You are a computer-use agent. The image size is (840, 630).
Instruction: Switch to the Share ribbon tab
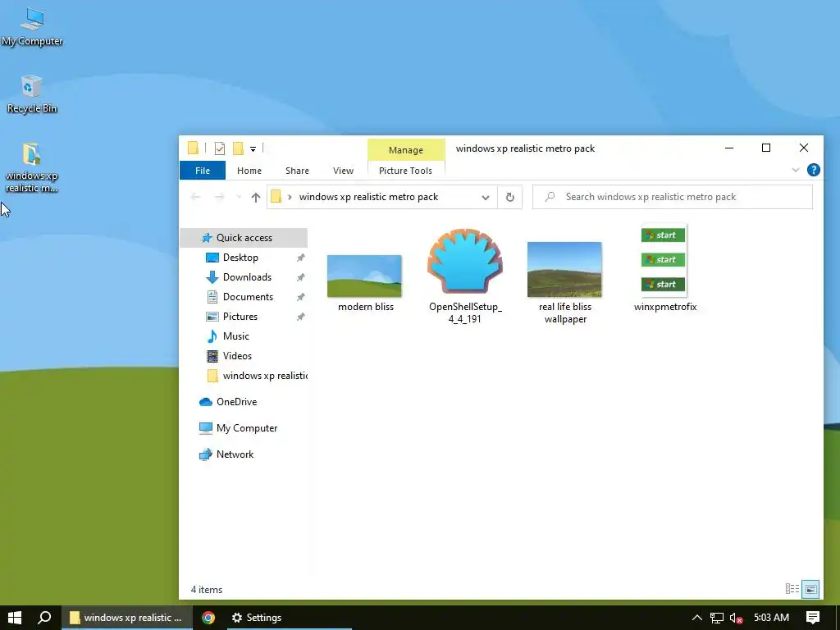click(x=297, y=171)
